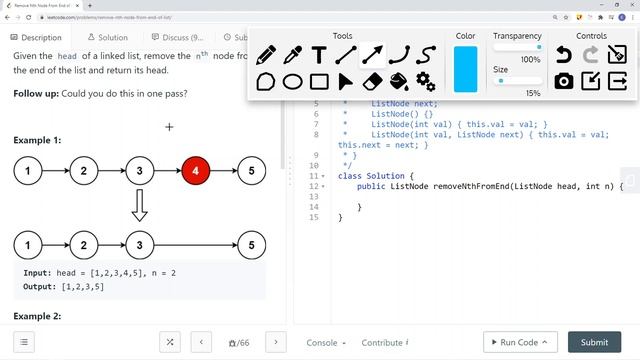Open the browser profile avatar
Viewport: 640px width, 360px height.
[x=622, y=17]
